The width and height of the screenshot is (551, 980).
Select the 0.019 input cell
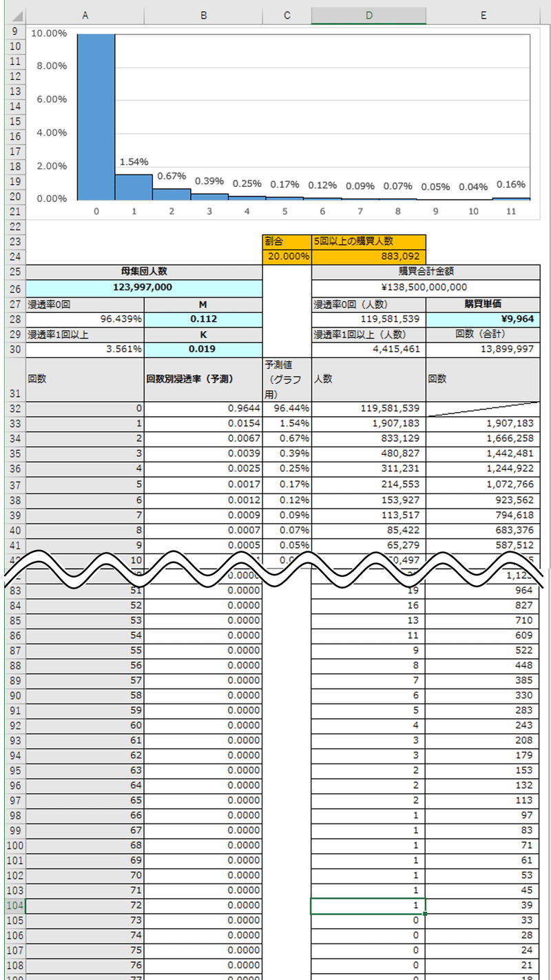(203, 349)
